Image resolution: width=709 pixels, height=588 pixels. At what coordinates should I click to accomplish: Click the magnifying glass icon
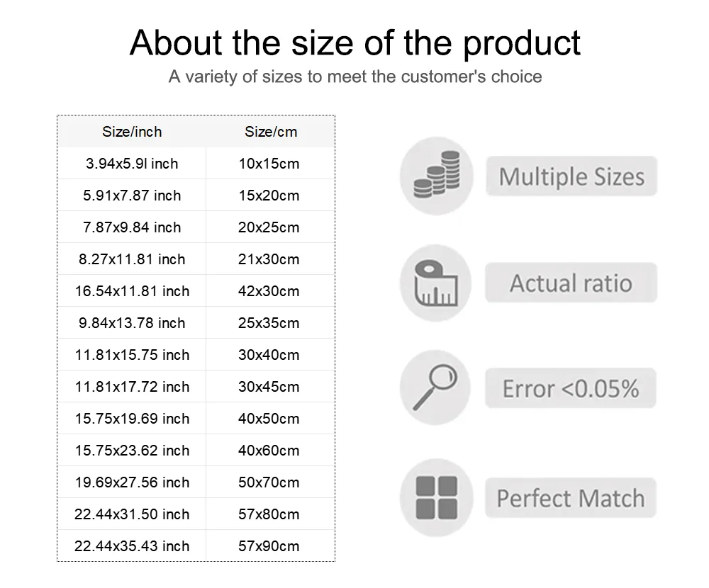point(435,388)
